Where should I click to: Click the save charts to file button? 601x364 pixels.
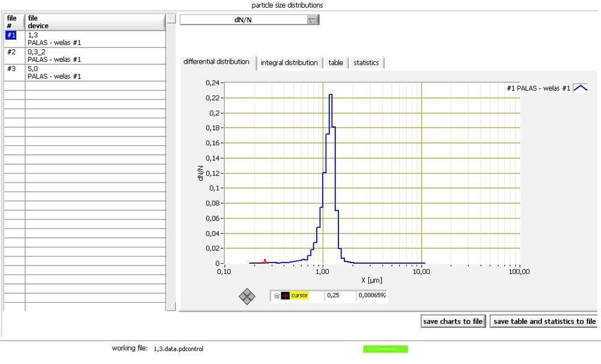tap(453, 321)
